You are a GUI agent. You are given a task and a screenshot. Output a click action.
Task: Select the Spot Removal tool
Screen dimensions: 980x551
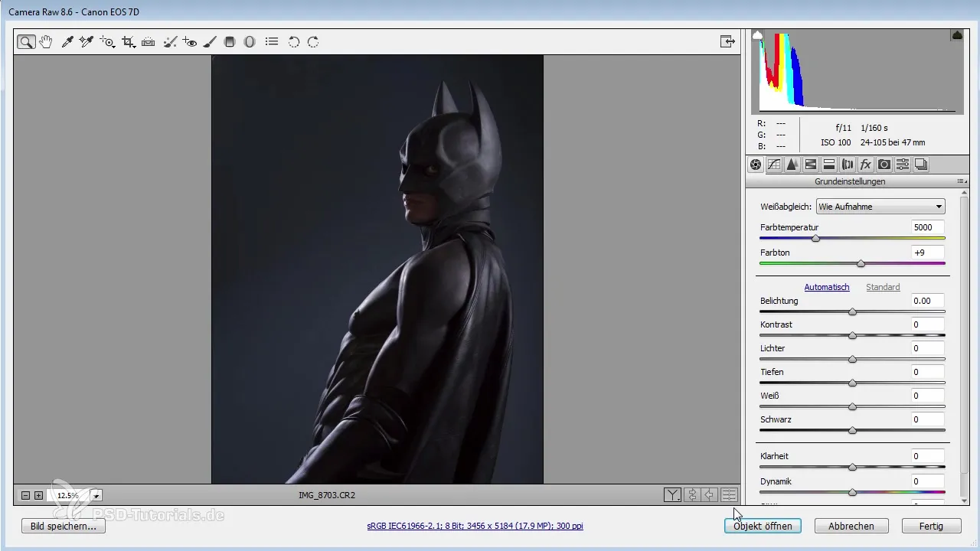(x=170, y=42)
